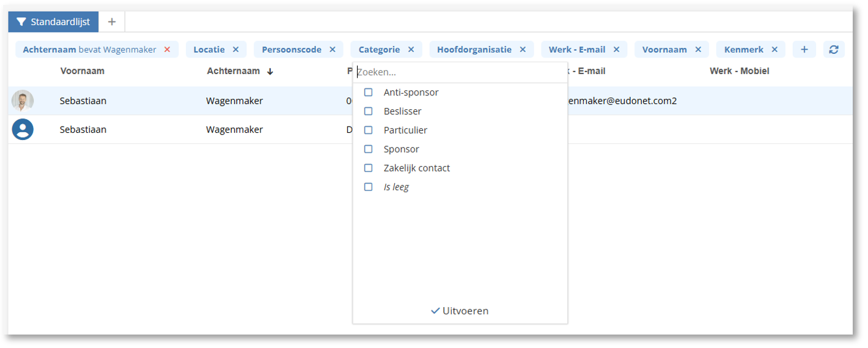Remove the Werk - E-mail filter chip
This screenshot has width=868, height=348.
click(x=616, y=50)
